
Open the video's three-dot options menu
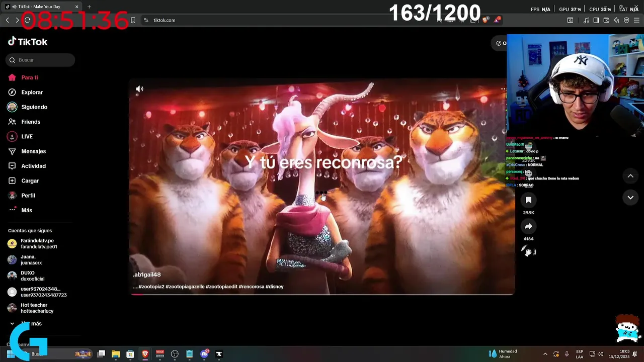click(503, 89)
